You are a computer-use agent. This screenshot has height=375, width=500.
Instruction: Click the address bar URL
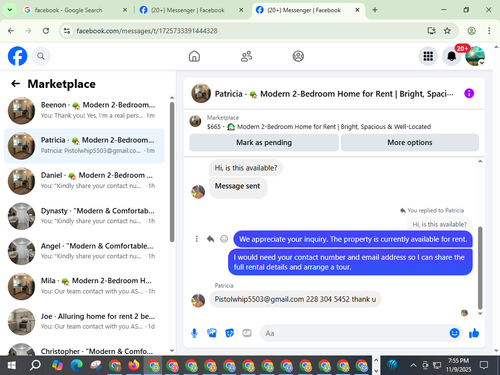(147, 31)
